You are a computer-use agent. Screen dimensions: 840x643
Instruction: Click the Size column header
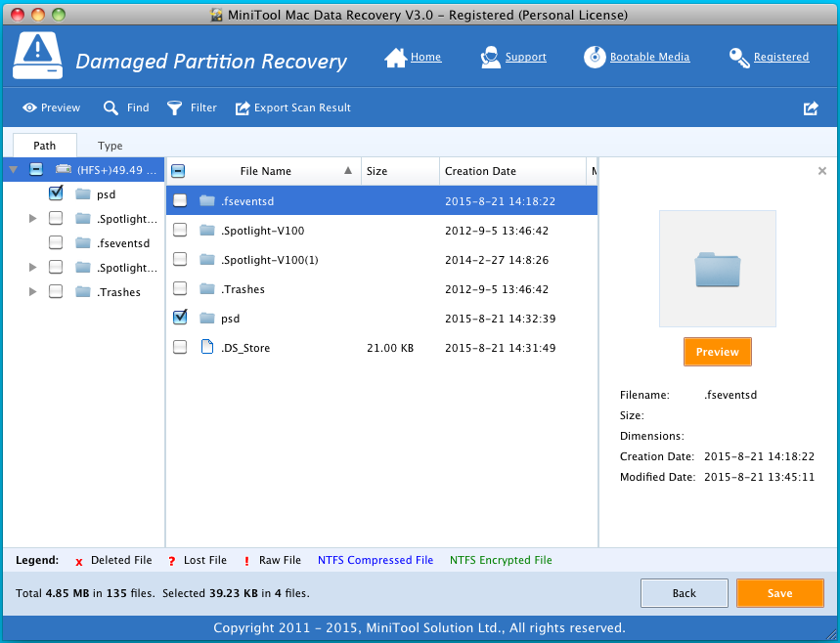(400, 171)
